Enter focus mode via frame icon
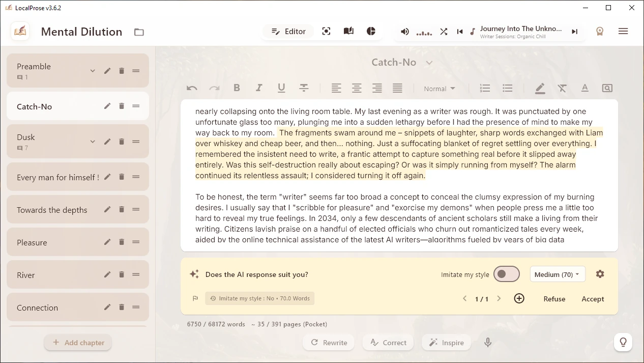The width and height of the screenshot is (644, 363). tap(327, 32)
